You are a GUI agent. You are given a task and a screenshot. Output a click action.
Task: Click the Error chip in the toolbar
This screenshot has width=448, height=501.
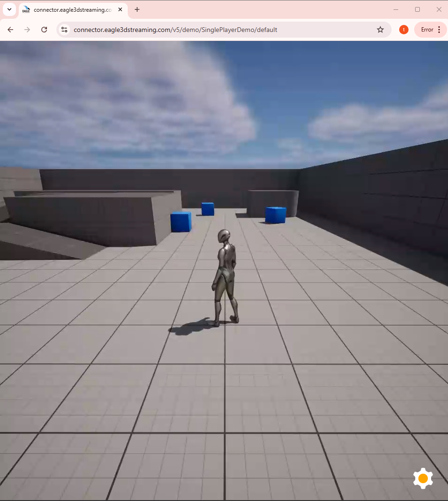click(426, 30)
